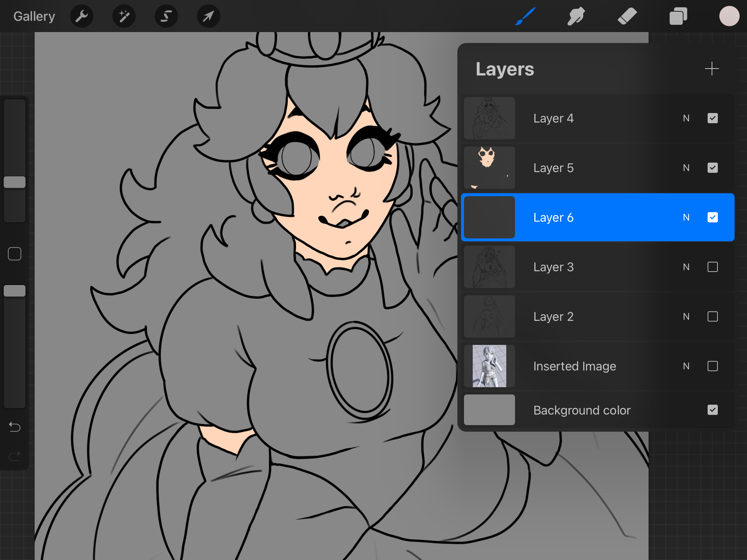This screenshot has height=560, width=747.
Task: Open the Adjustments magic wand menu
Action: pos(124,16)
